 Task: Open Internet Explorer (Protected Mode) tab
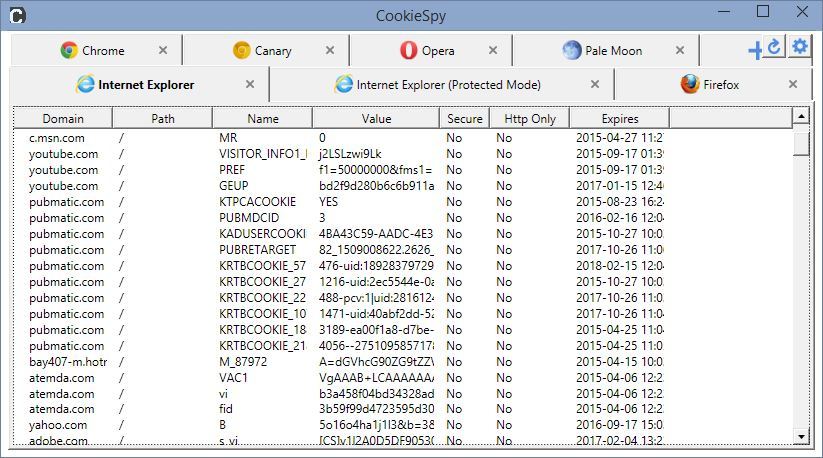(441, 84)
